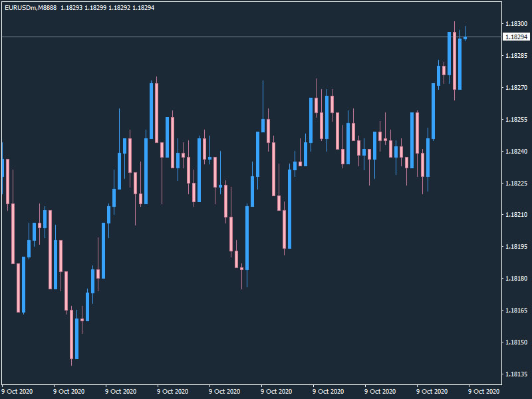
Task: Select the current price tag 1.18294
Action: (x=516, y=37)
